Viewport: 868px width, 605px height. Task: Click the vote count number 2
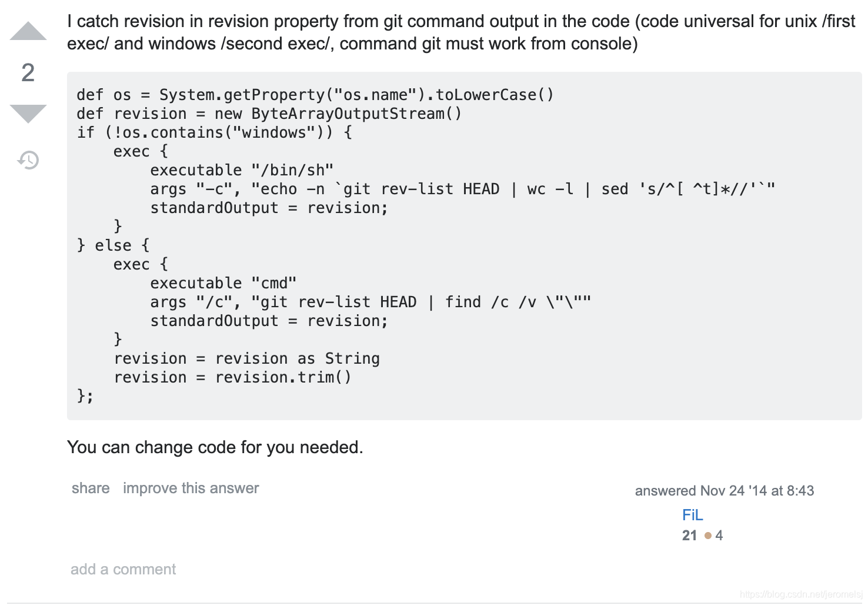[x=28, y=72]
